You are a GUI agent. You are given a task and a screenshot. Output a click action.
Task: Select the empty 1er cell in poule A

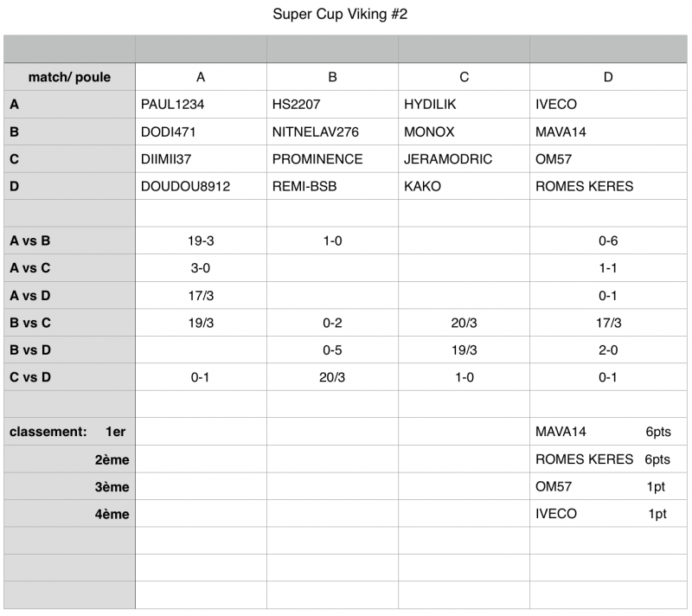[x=201, y=432]
